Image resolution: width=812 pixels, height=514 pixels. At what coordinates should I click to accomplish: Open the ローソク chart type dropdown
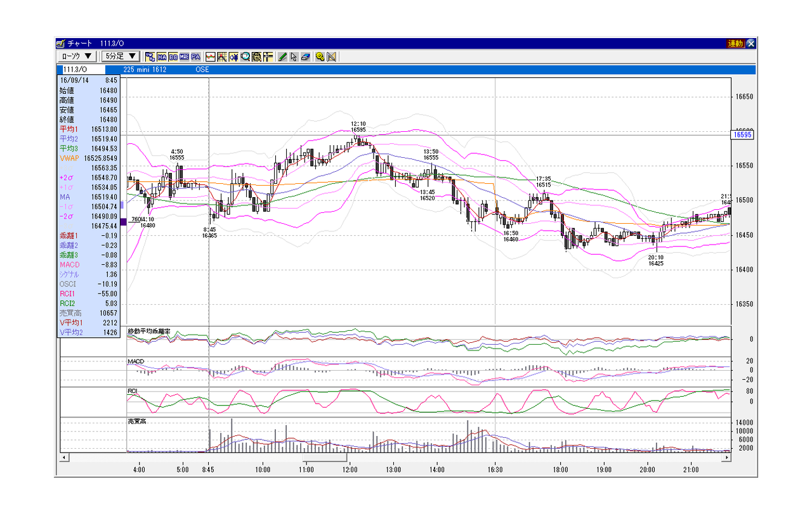click(77, 56)
